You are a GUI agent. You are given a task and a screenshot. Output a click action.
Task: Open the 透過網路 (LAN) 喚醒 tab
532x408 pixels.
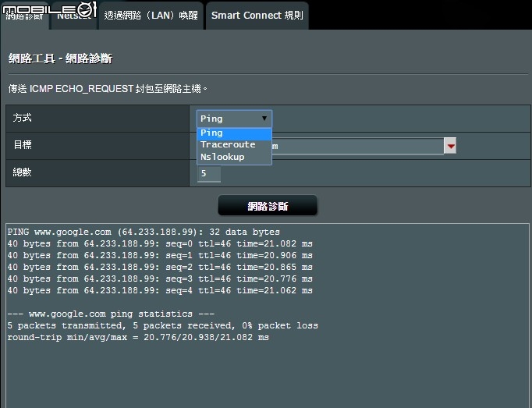click(151, 16)
